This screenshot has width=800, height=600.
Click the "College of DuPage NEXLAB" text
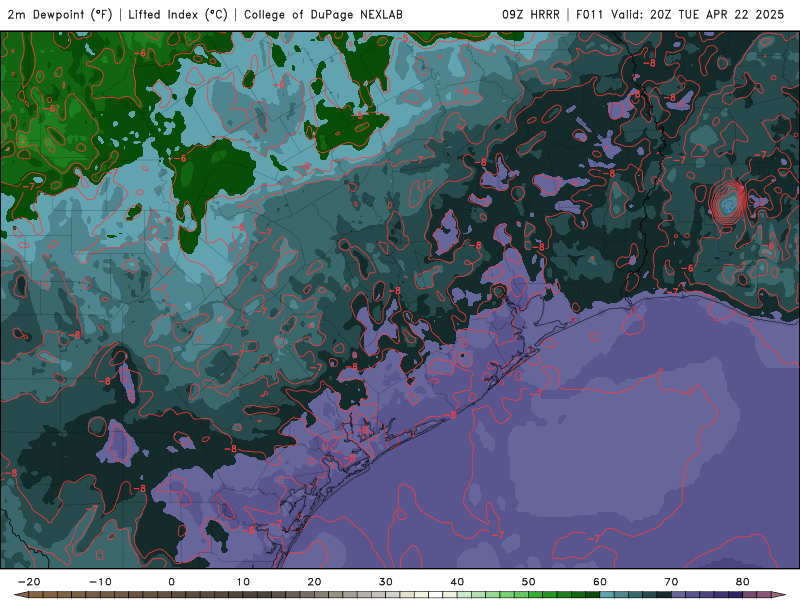click(323, 15)
